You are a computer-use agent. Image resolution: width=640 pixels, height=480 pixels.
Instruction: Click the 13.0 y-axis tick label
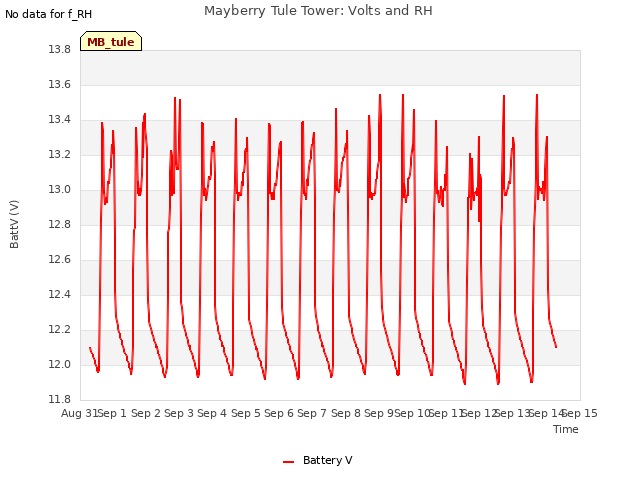pos(60,189)
